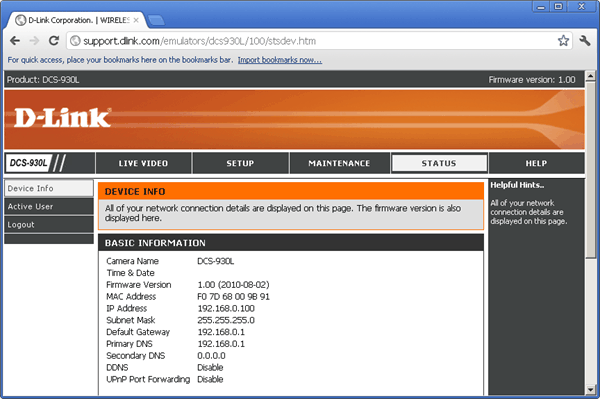Image resolution: width=600 pixels, height=399 pixels.
Task: Open a new tab with the tab button
Action: tap(156, 20)
